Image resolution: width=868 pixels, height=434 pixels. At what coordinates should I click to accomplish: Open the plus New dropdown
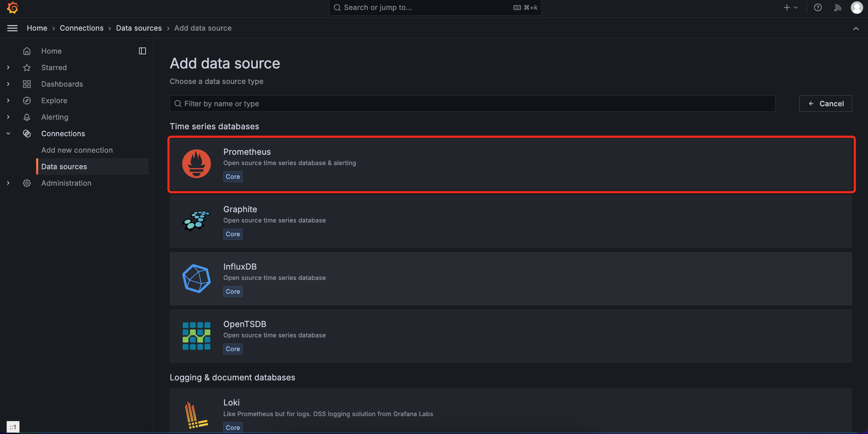[x=791, y=8]
